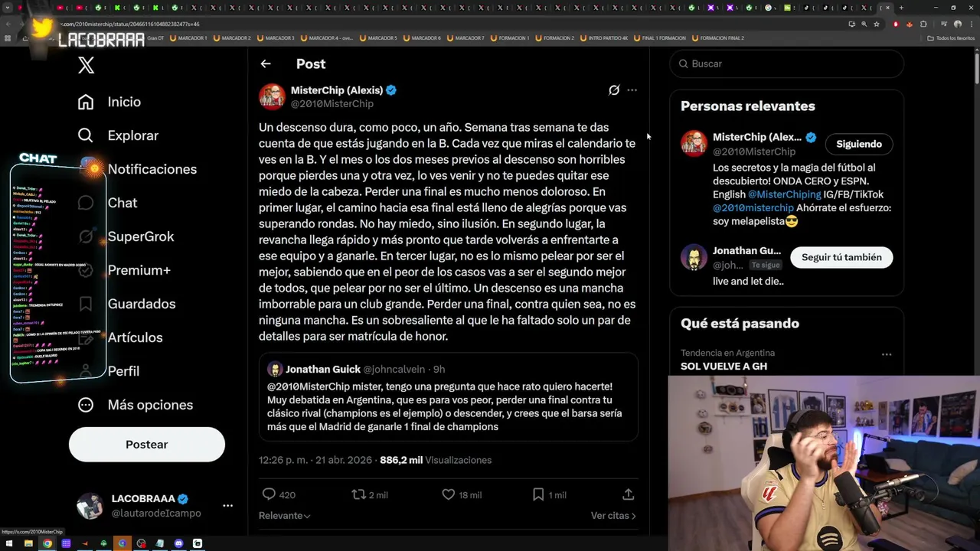
Task: Open Ver citas link
Action: click(613, 516)
